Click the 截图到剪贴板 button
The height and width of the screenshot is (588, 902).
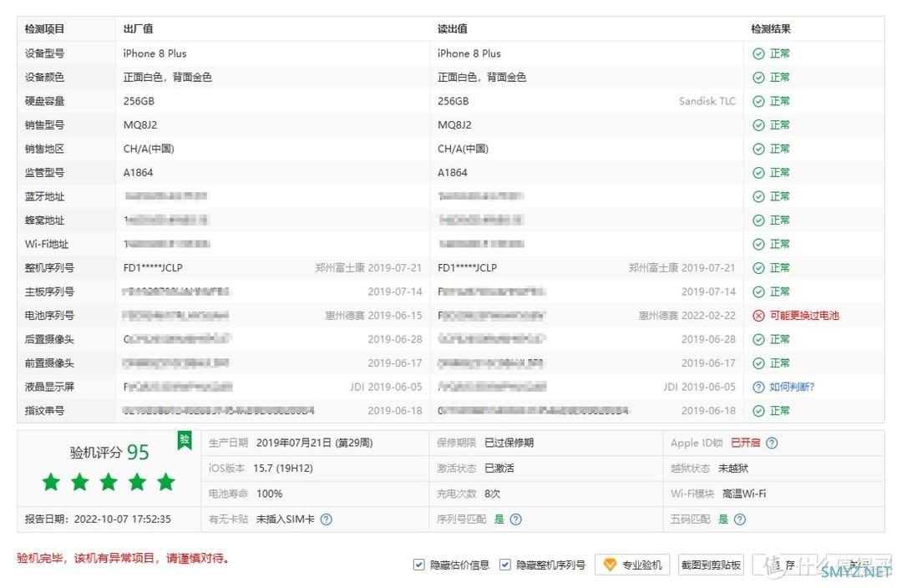click(x=711, y=565)
